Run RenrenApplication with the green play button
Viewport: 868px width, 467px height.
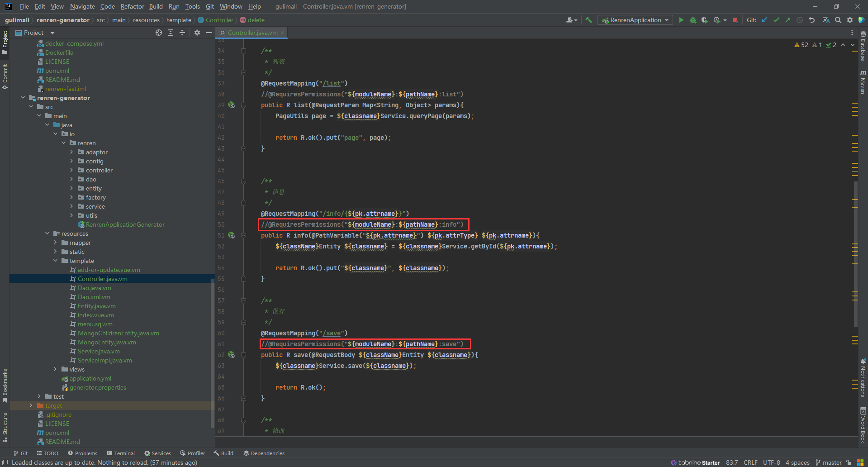pyautogui.click(x=681, y=20)
